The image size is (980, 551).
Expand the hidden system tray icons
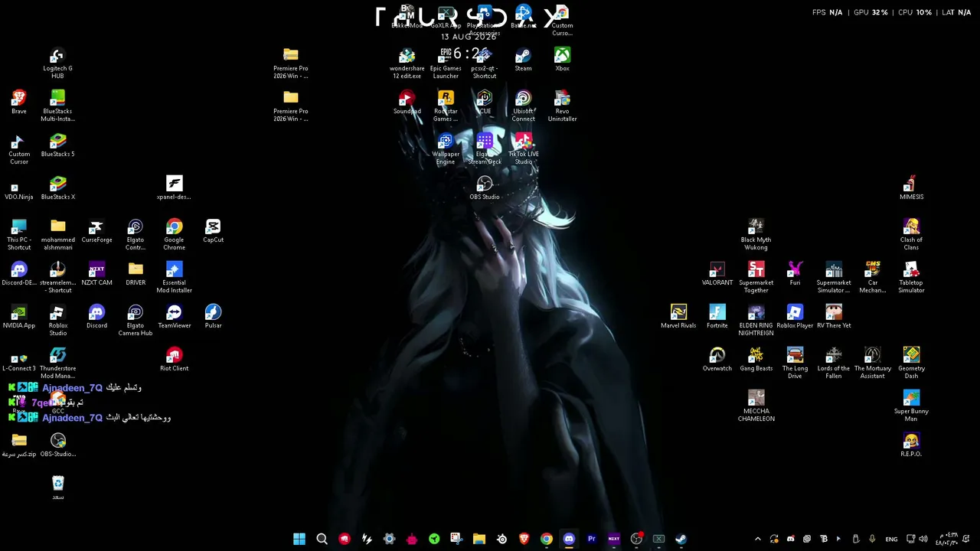758,539
